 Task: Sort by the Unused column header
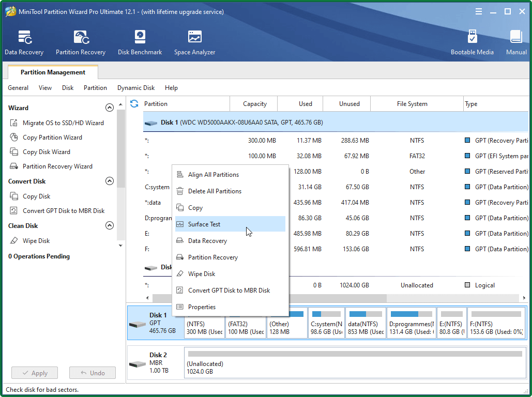pyautogui.click(x=347, y=104)
